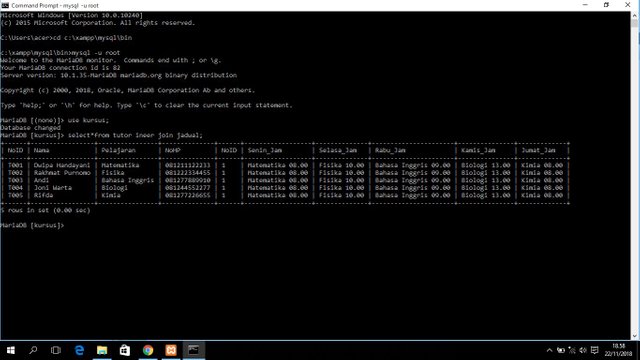
Task: Open the Action Center notifications icon
Action: [595, 350]
